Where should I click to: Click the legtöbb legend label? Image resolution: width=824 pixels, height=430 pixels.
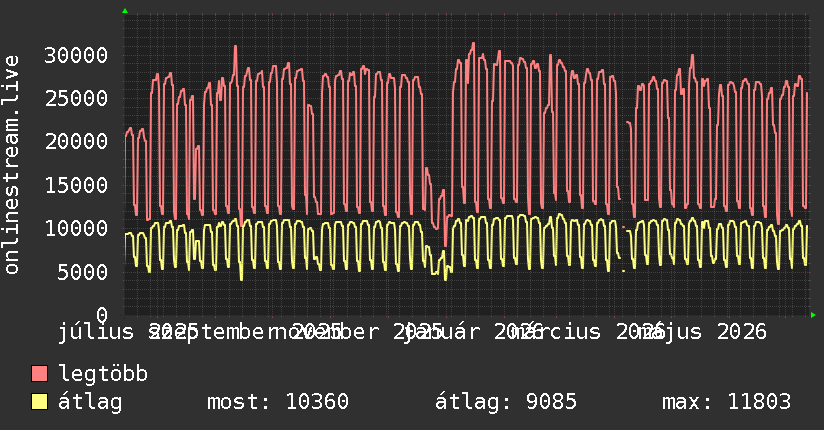tap(103, 373)
